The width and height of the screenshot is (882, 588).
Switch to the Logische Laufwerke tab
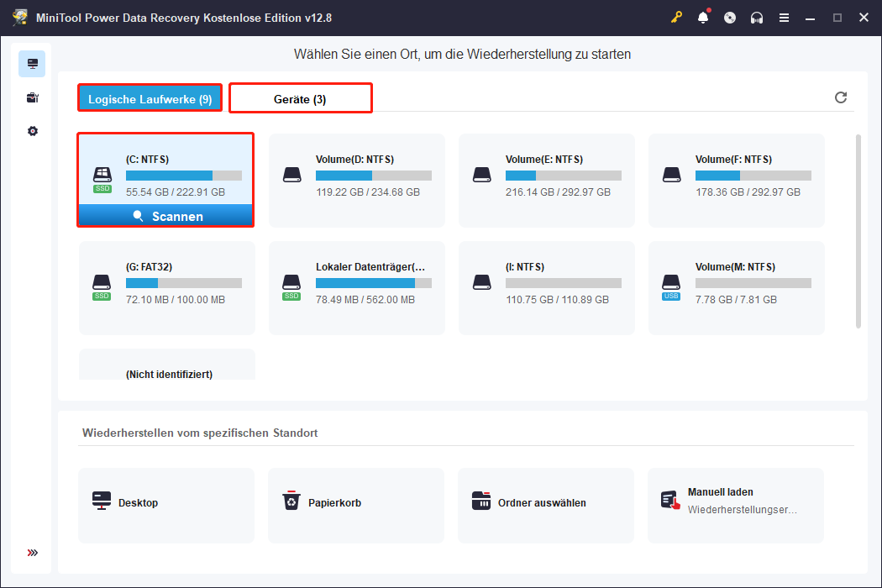(x=150, y=97)
